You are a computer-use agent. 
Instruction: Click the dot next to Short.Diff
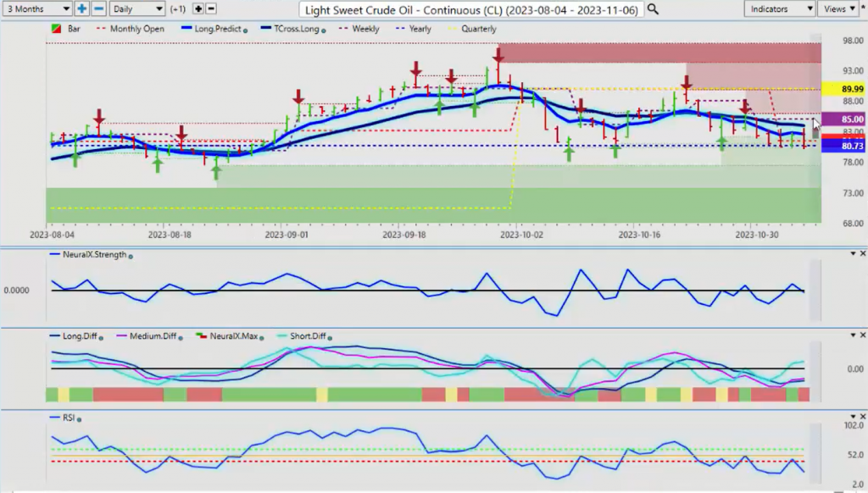point(330,337)
